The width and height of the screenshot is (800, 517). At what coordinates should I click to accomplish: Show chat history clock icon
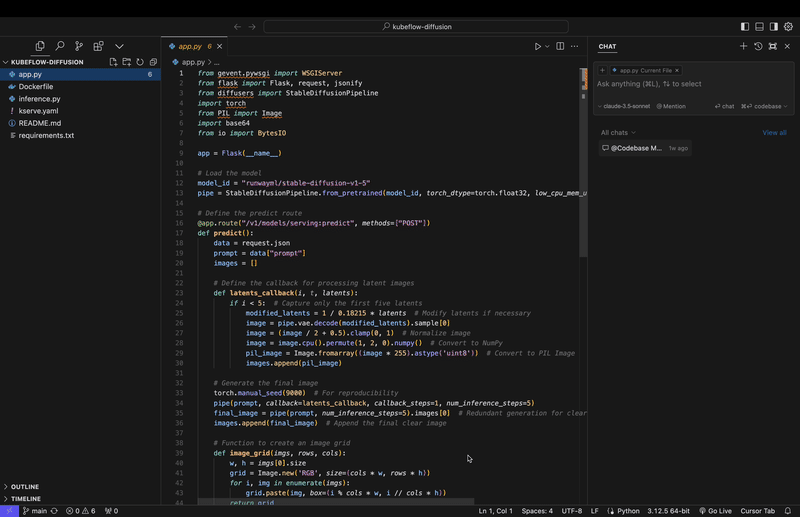point(758,46)
